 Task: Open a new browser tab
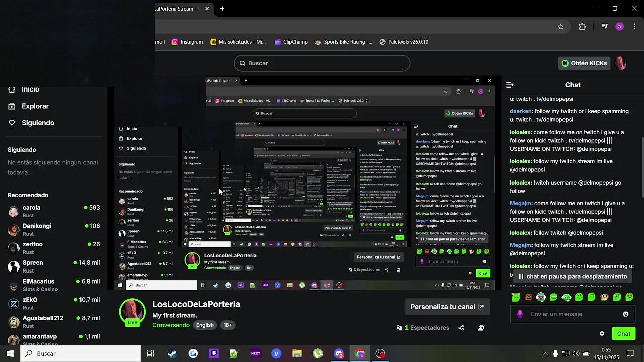point(222,9)
